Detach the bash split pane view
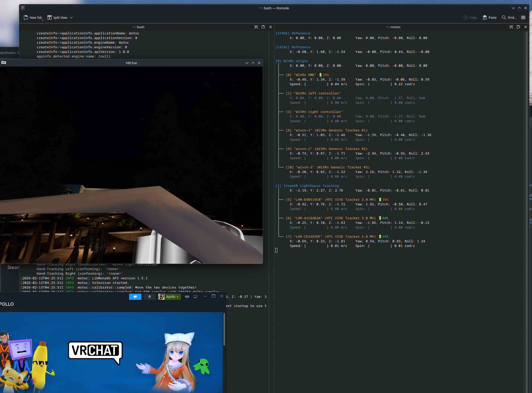The width and height of the screenshot is (532, 393). click(x=263, y=27)
